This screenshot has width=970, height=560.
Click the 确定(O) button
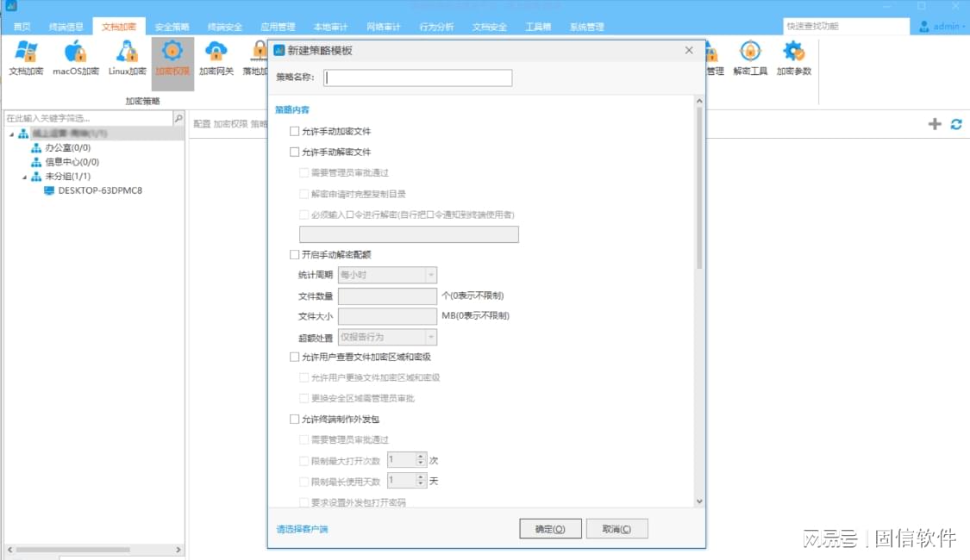pos(550,529)
